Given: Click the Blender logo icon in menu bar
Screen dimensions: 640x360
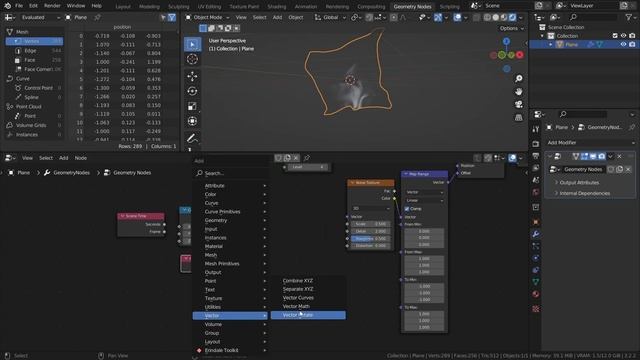Looking at the screenshot, I should coord(7,6).
